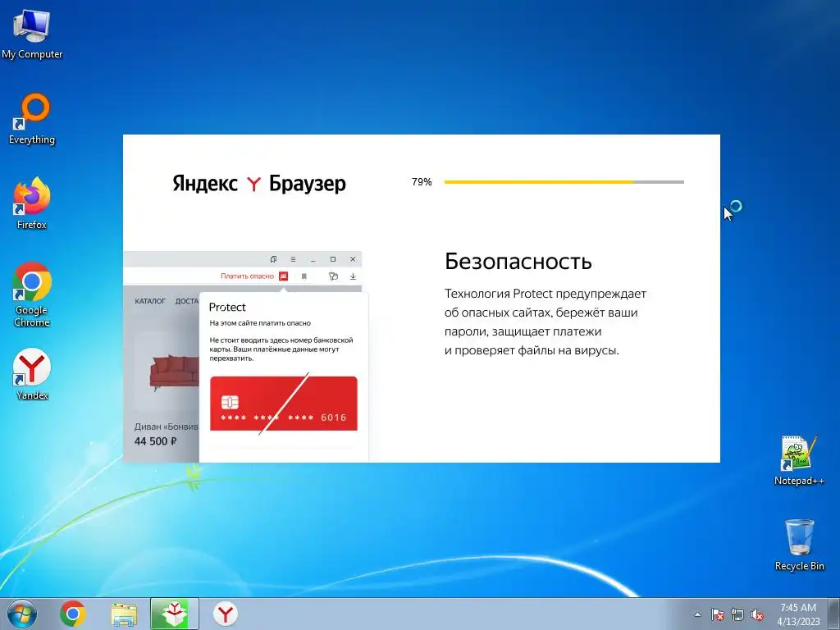840x630 pixels.
Task: Open the Action Center flag icon
Action: [717, 614]
